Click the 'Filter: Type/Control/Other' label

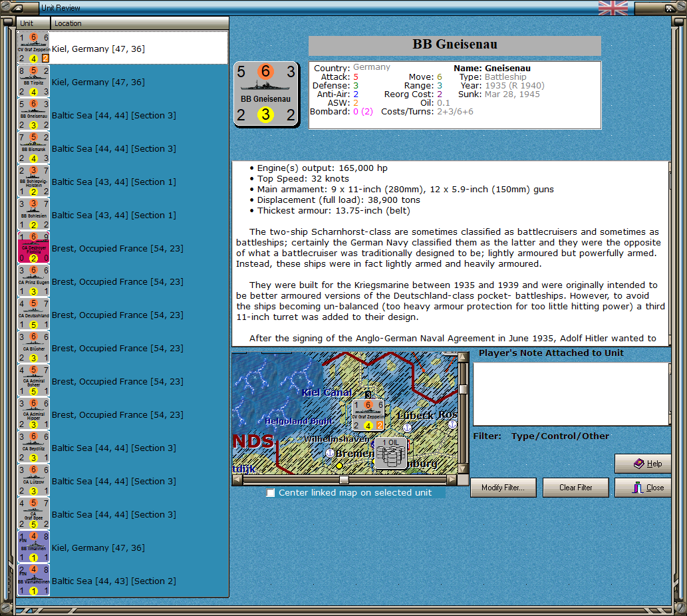click(x=541, y=436)
